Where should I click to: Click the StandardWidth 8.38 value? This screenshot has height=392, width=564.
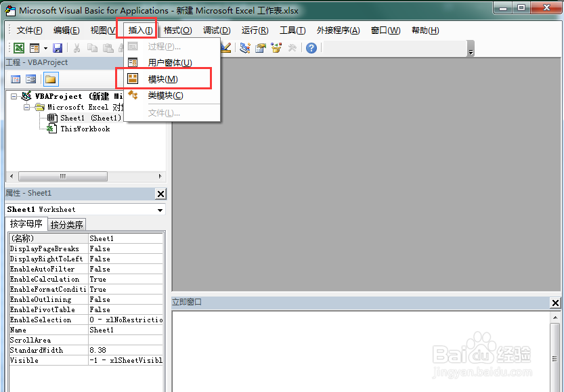click(x=125, y=350)
